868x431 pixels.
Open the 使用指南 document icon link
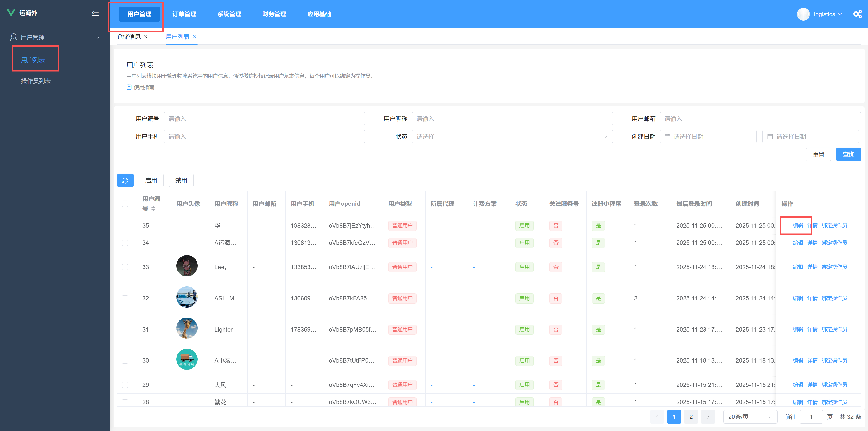point(129,87)
